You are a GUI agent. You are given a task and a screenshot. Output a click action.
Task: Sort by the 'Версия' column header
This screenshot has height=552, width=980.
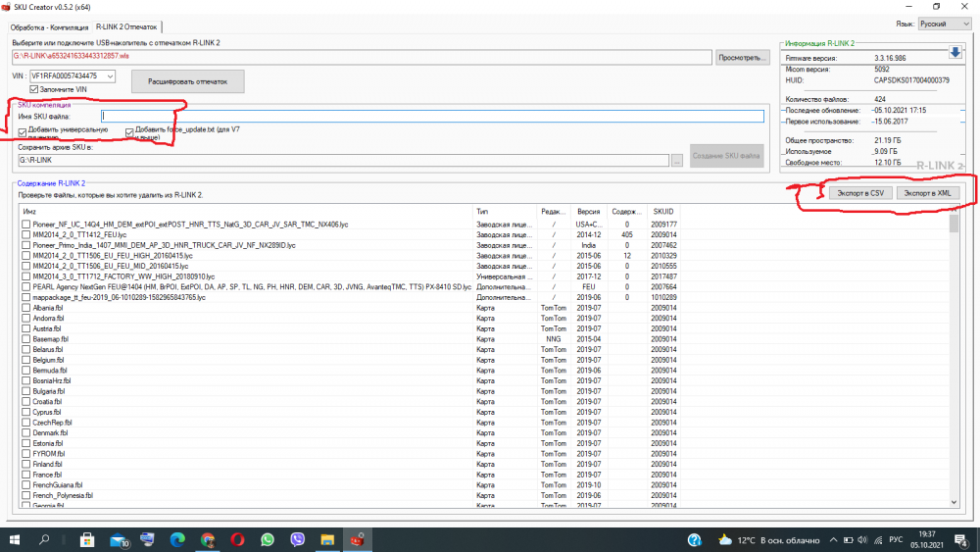588,212
